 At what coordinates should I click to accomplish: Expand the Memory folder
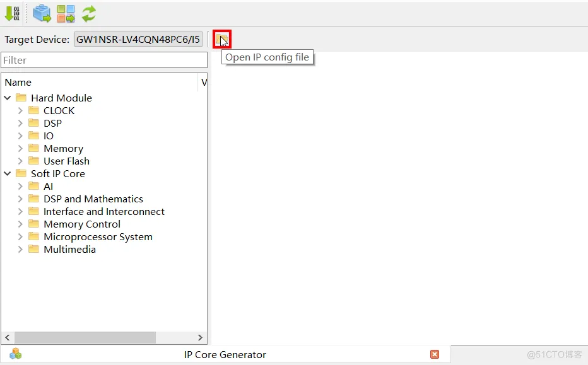20,148
